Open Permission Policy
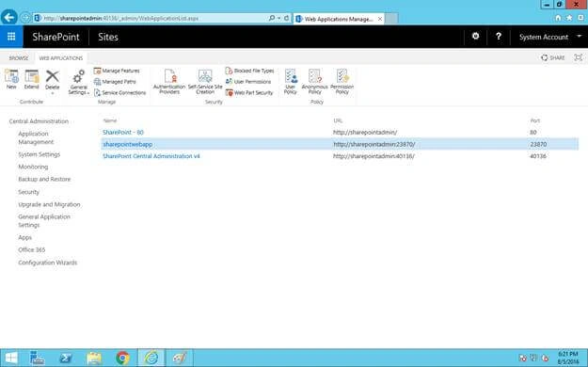588x367 pixels. pos(342,82)
